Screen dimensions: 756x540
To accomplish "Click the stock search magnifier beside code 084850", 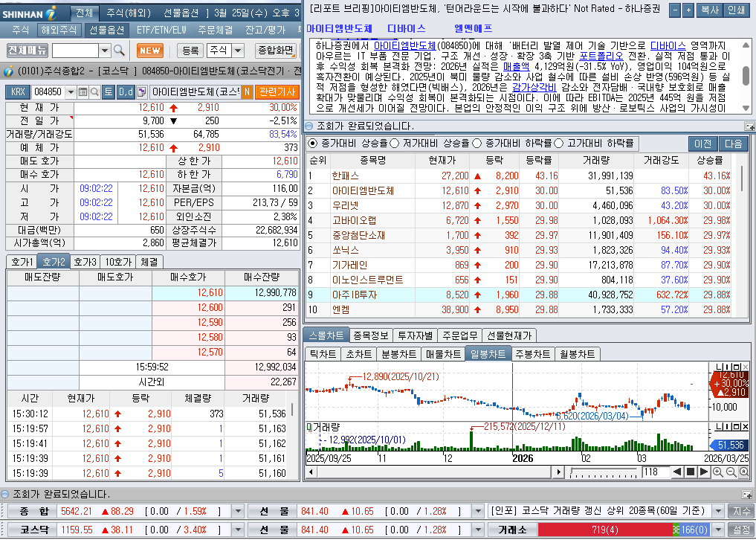I will pos(94,91).
